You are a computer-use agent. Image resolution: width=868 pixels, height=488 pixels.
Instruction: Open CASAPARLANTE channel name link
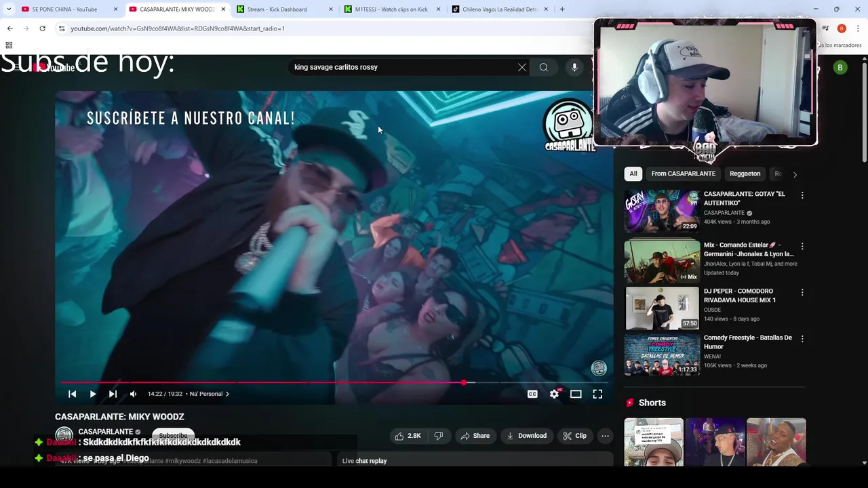105,432
